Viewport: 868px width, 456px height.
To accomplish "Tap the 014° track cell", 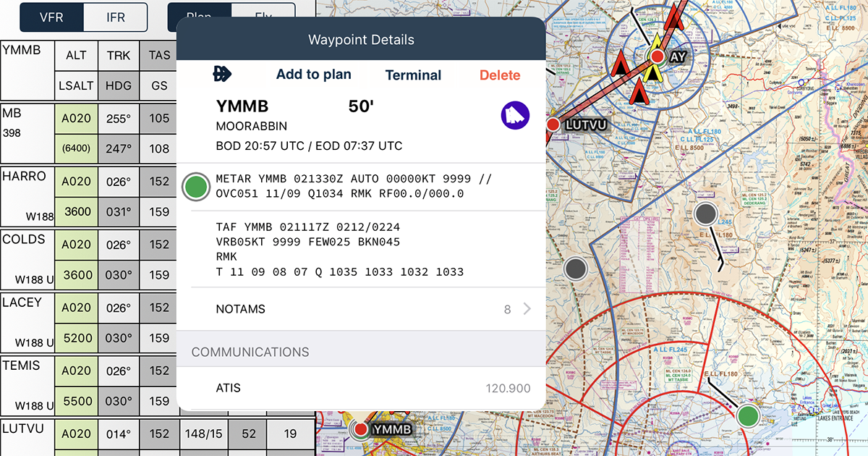I will tap(119, 434).
